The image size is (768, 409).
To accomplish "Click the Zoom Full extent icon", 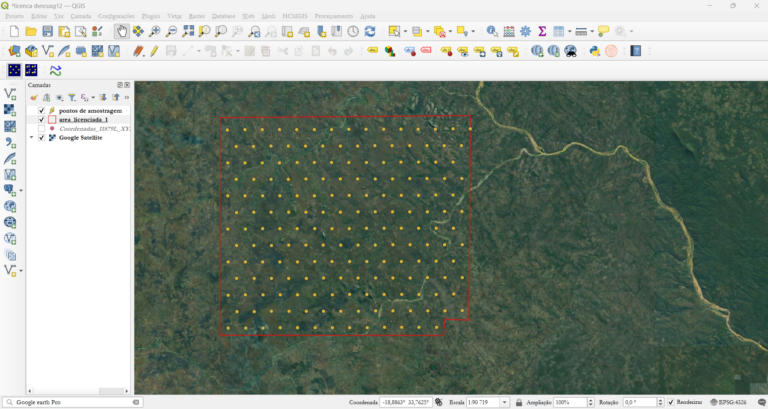I will click(x=188, y=31).
